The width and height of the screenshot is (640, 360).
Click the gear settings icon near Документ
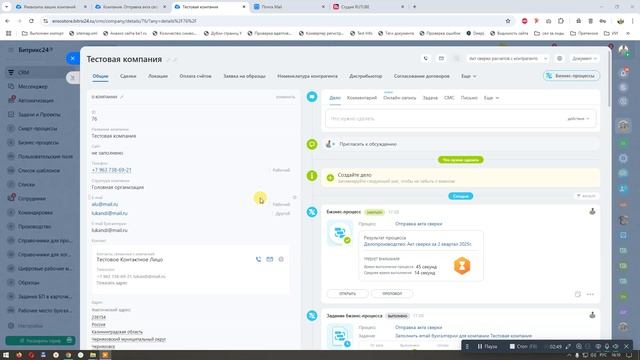(x=560, y=59)
